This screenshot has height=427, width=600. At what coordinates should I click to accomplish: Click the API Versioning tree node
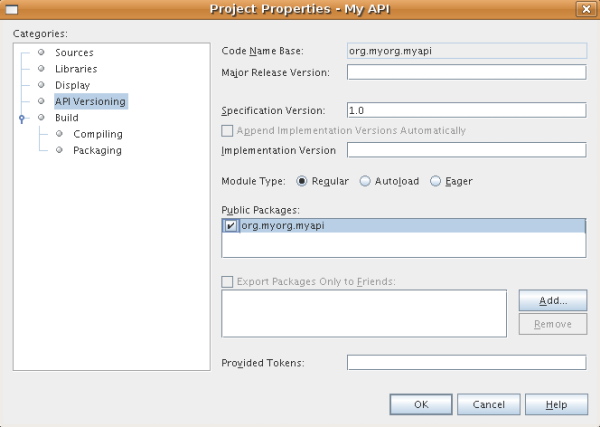click(x=90, y=101)
